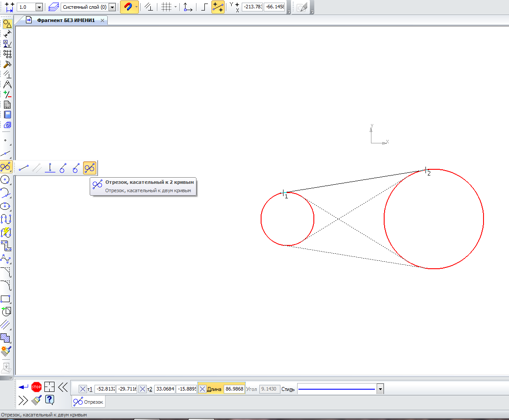
Task: Click the cursor X coordinate field -213.78
Action: point(252,7)
